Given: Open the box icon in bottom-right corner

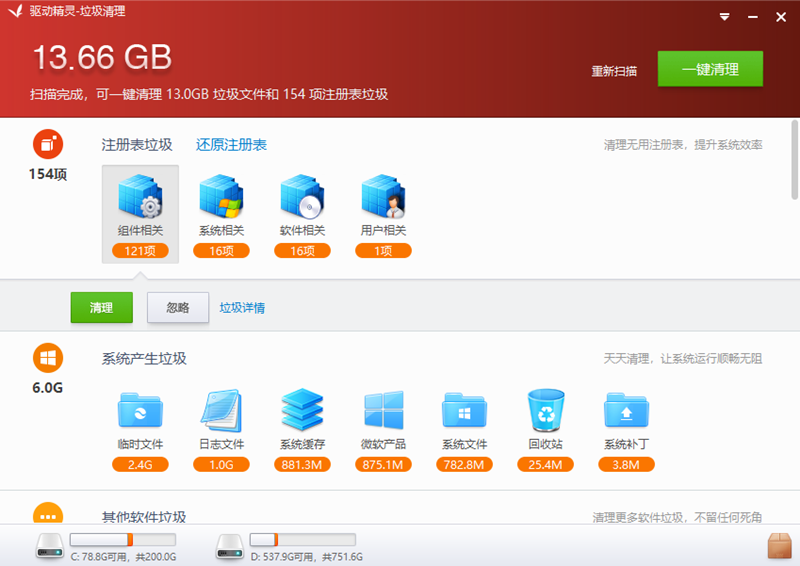Looking at the screenshot, I should pyautogui.click(x=779, y=546).
